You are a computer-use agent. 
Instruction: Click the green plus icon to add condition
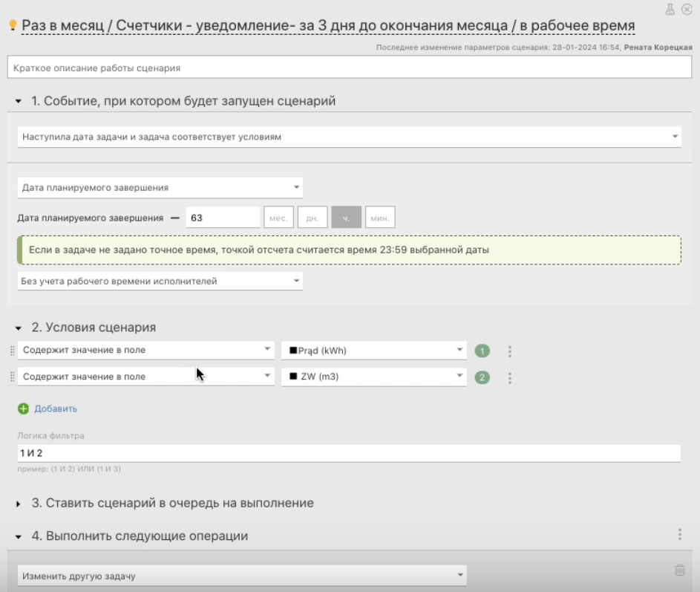(x=23, y=409)
